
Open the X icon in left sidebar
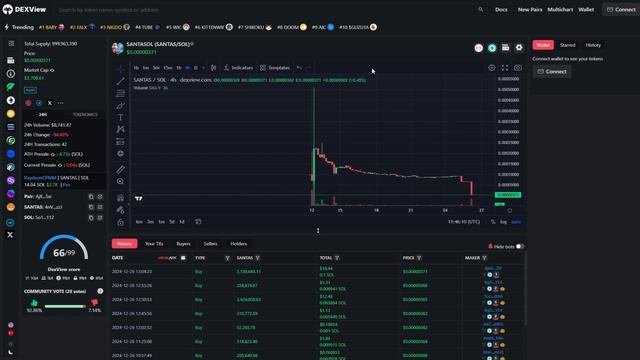[x=11, y=235]
